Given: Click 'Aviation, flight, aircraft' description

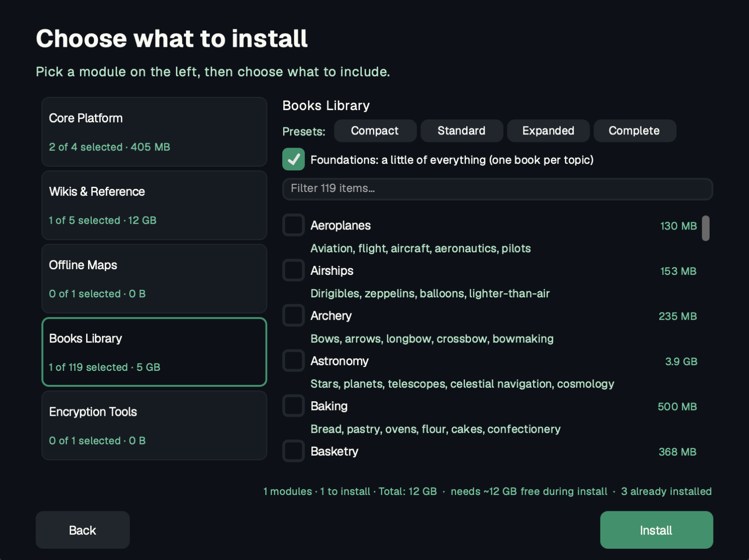Looking at the screenshot, I should [420, 249].
